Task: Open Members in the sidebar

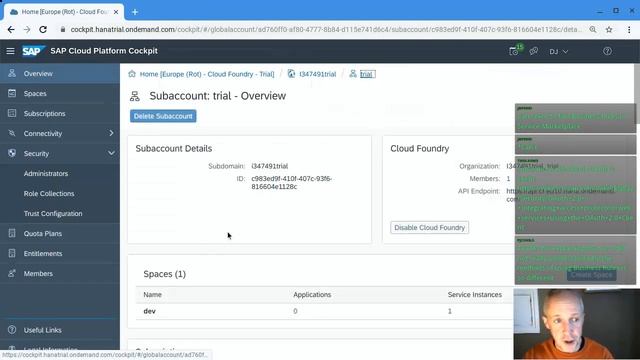Action: click(x=60, y=273)
